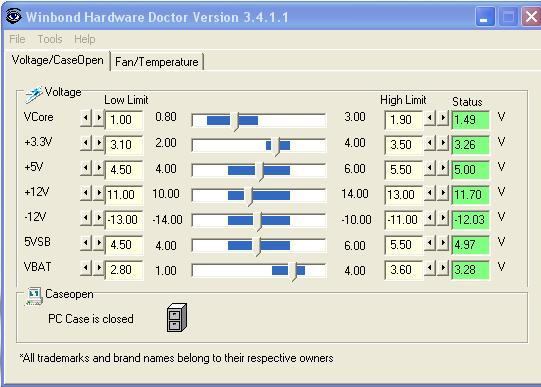Click the +12V voltage slider thumb
Screen dimensions: 541x387
(x=249, y=197)
